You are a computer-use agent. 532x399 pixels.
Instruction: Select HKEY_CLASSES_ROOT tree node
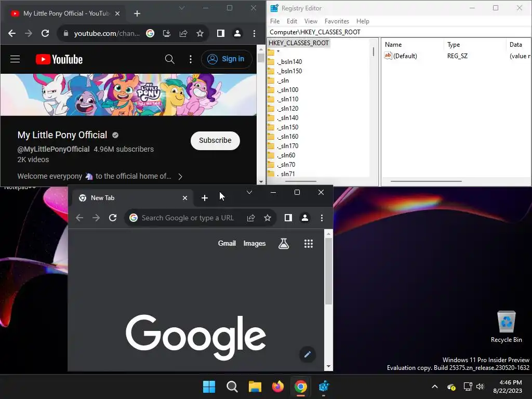pyautogui.click(x=299, y=43)
